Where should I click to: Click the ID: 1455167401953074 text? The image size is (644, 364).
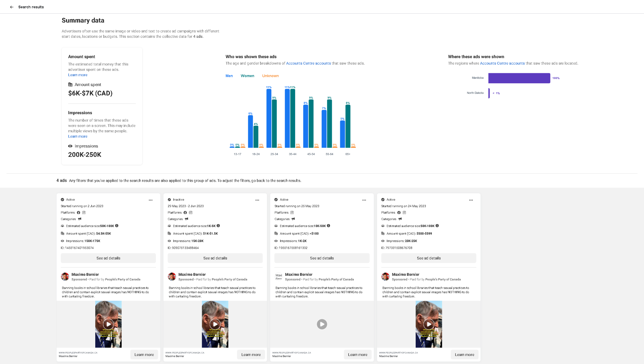77,248
